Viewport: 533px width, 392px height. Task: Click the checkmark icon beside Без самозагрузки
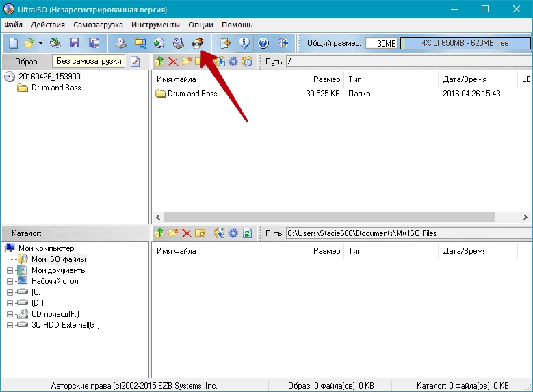pos(135,62)
